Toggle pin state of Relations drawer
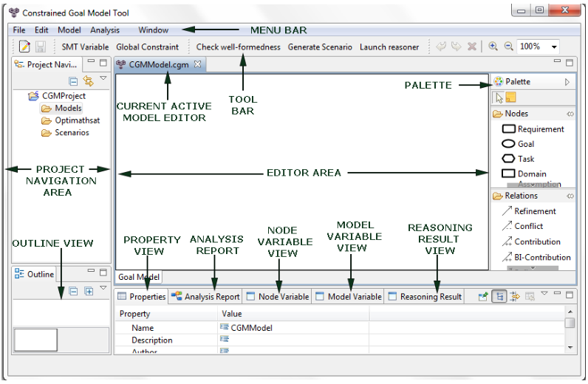588x384 pixels. [570, 196]
